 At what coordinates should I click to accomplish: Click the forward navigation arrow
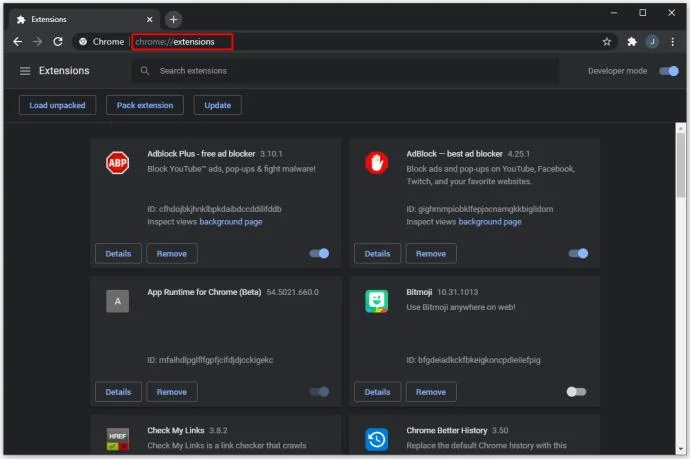coord(37,41)
